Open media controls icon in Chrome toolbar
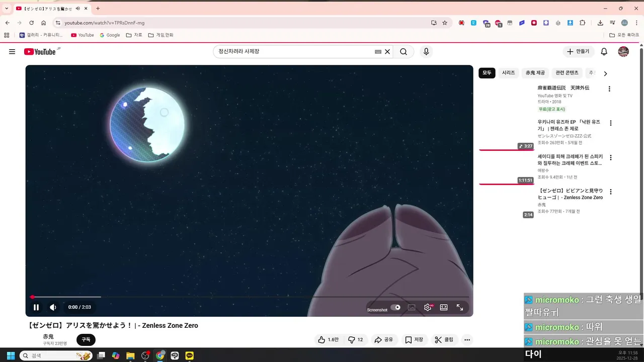This screenshot has height=362, width=644. point(612,23)
